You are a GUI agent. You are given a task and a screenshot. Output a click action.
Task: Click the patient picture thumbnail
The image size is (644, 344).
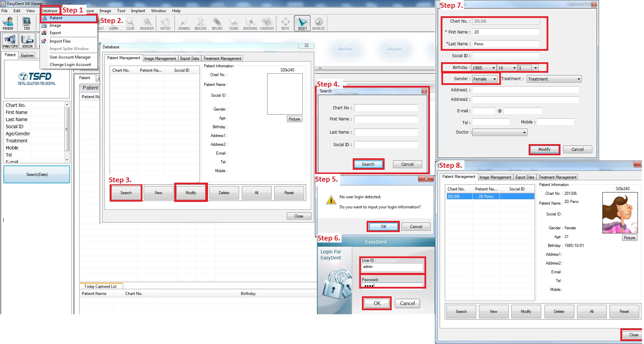[620, 213]
